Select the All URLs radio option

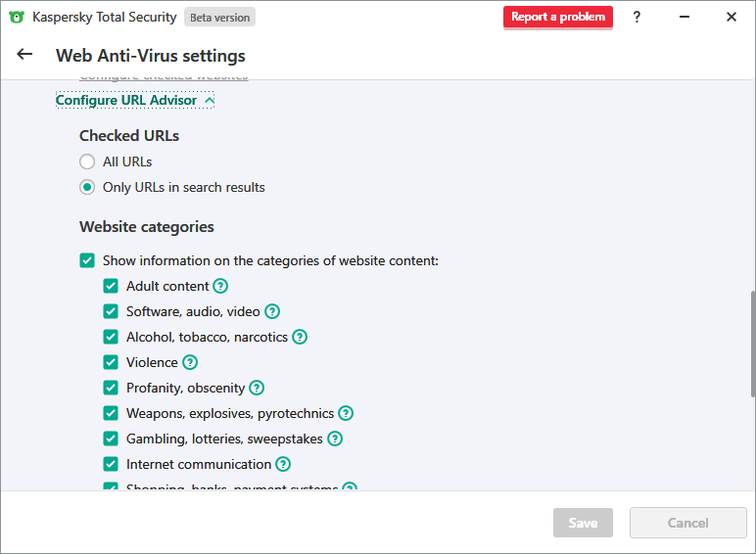[x=87, y=162]
